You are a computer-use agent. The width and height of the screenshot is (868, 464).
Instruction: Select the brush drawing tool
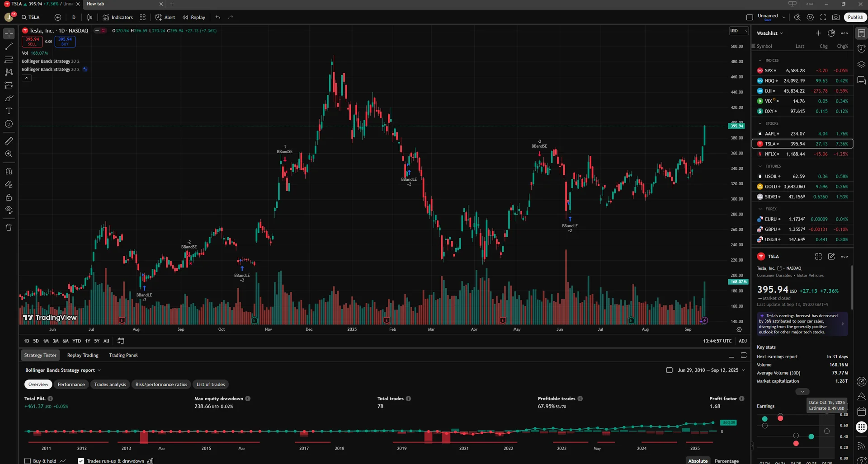tap(9, 98)
